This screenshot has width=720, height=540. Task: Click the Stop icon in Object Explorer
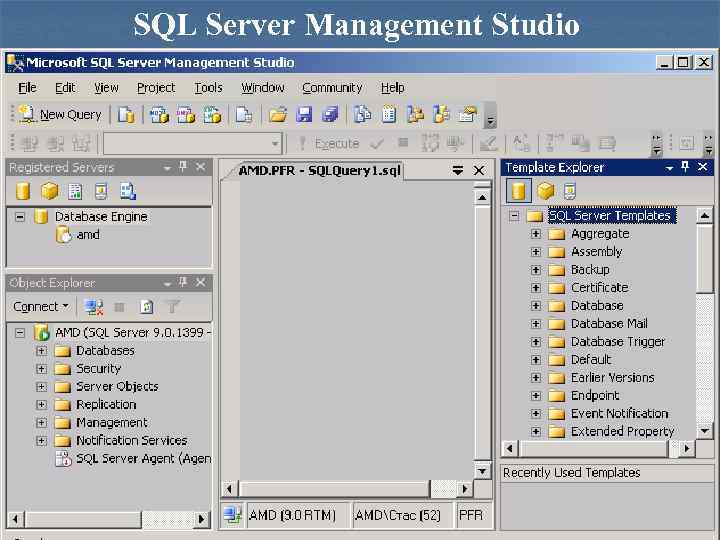pos(119,307)
